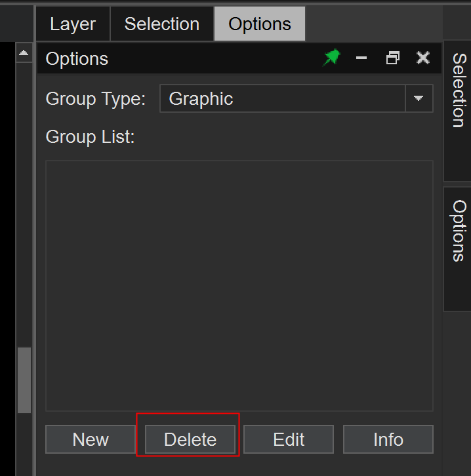
Task: Minimize the Options panel
Action: pyautogui.click(x=361, y=58)
